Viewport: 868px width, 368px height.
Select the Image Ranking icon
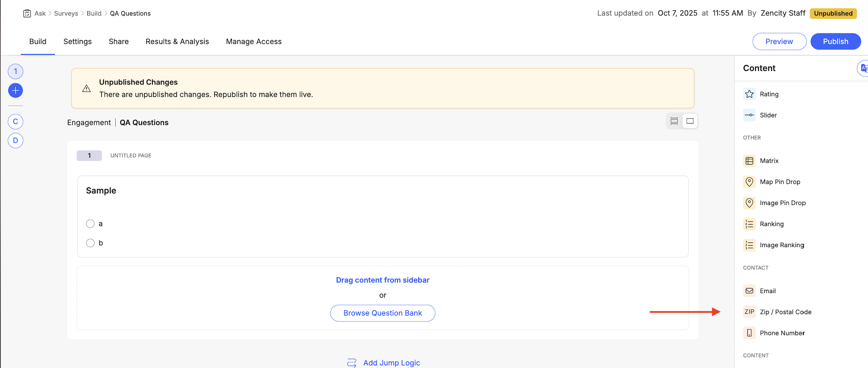point(749,245)
